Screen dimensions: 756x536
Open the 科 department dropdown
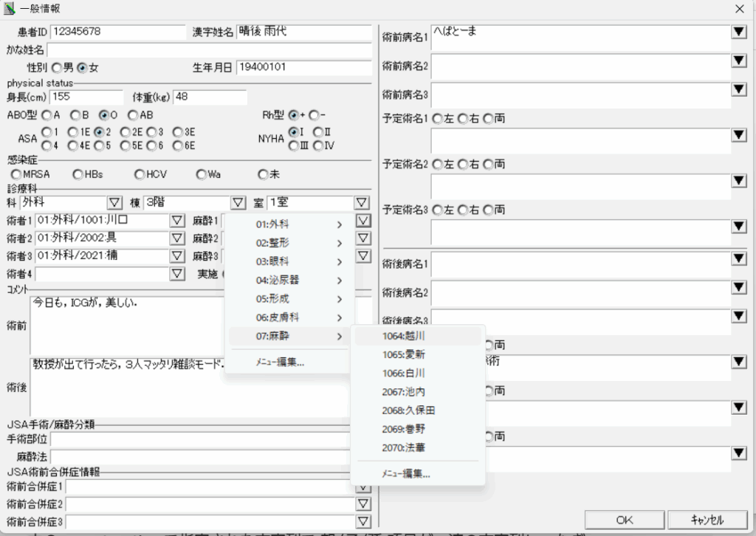click(x=114, y=202)
